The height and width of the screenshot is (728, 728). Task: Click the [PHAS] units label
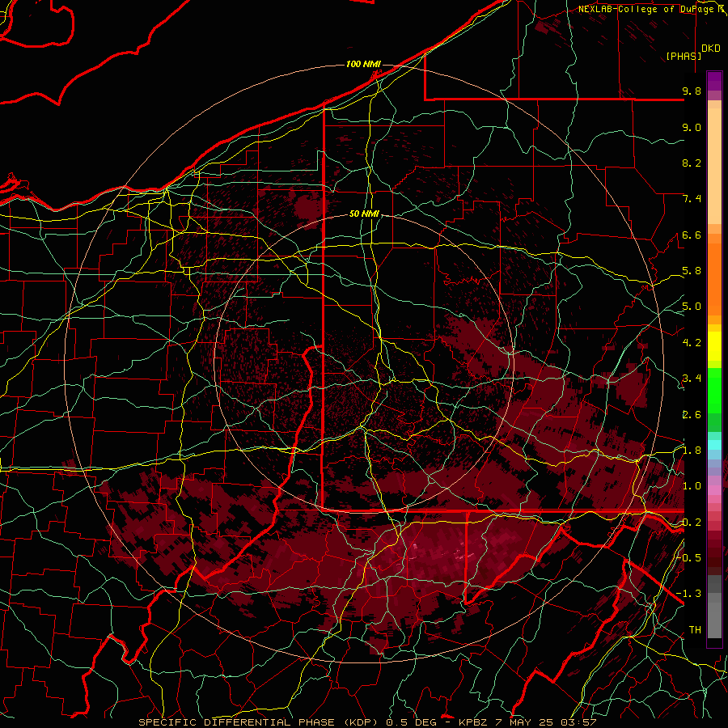tap(684, 57)
